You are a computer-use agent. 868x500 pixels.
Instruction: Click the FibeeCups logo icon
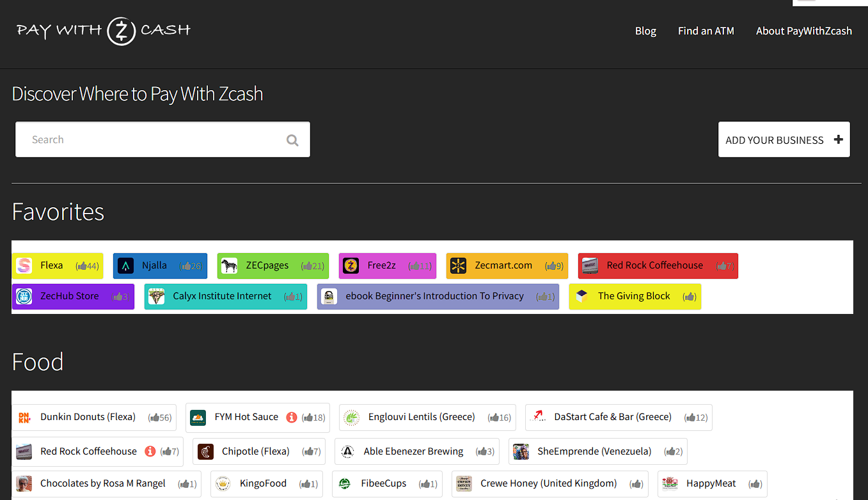coord(345,483)
